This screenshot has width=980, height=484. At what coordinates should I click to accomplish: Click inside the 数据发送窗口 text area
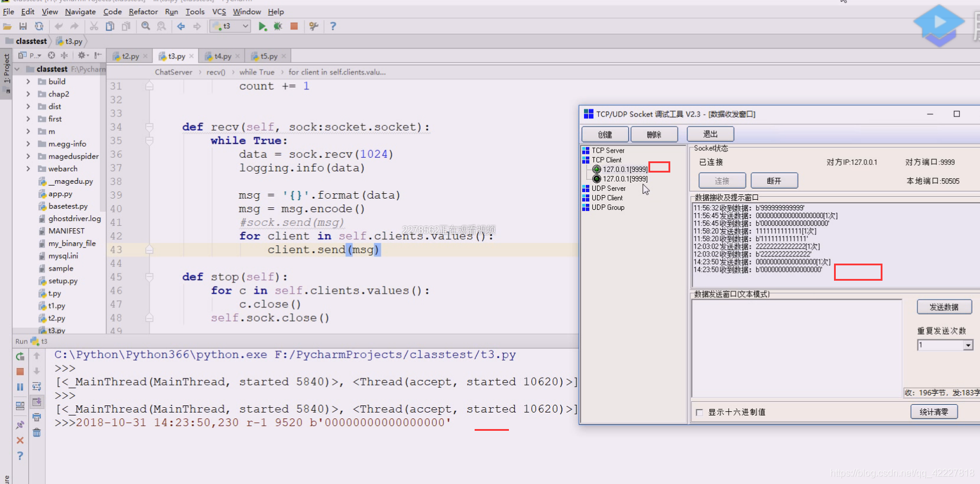click(x=796, y=349)
